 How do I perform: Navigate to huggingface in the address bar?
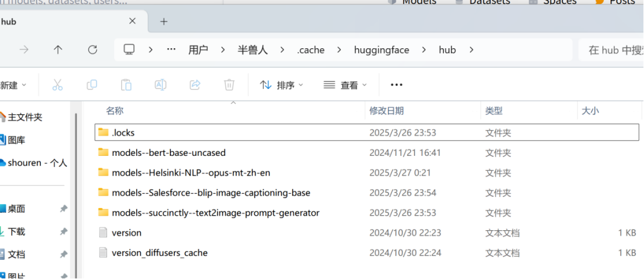point(381,50)
